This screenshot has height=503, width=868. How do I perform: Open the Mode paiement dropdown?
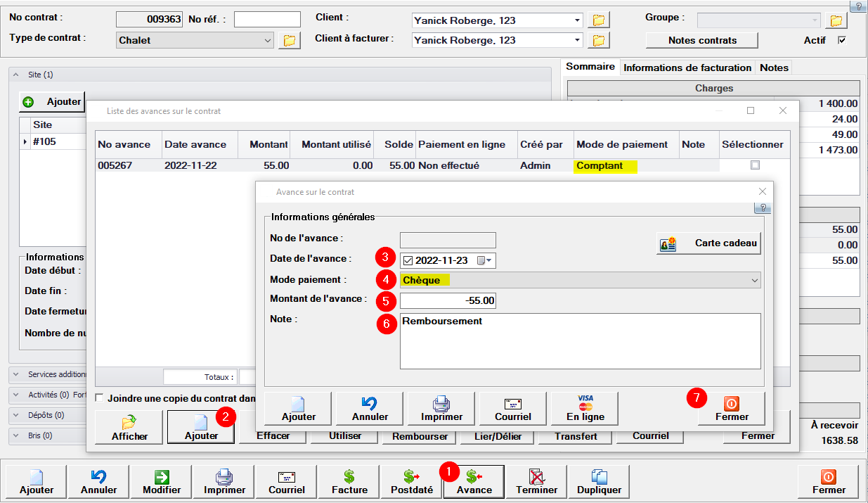pos(754,280)
